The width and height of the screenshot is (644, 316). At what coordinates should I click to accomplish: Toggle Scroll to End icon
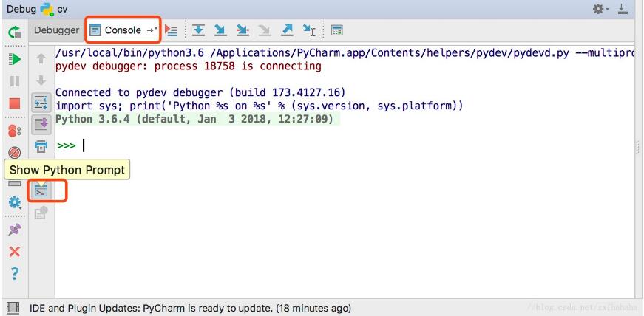[x=41, y=124]
